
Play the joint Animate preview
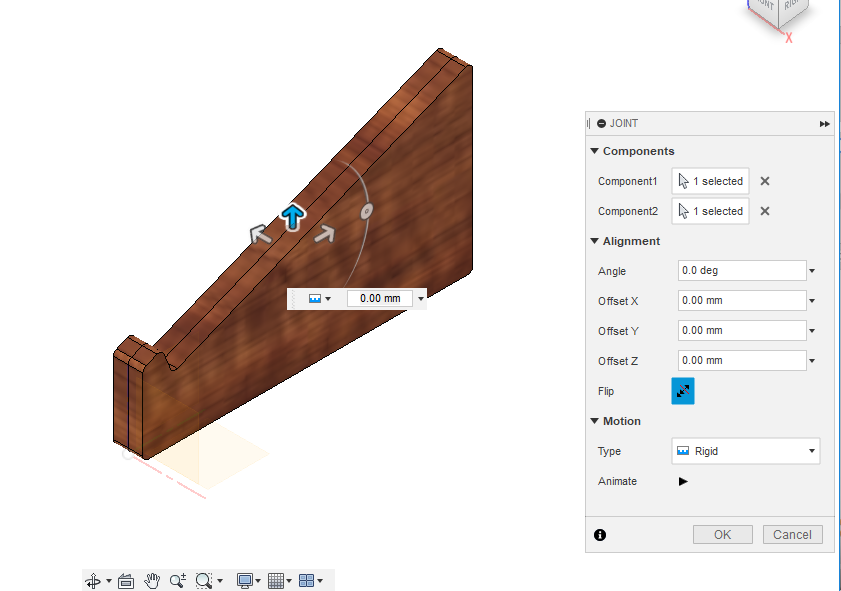tap(683, 481)
